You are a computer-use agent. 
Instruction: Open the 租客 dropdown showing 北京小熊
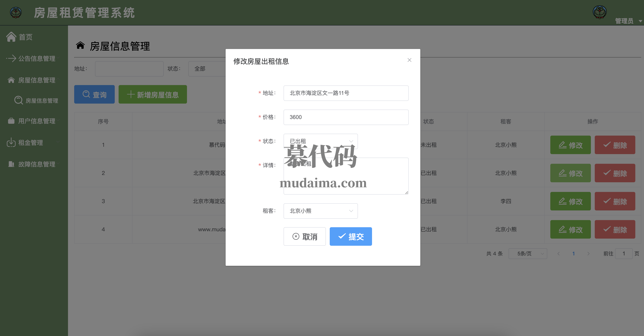[320, 211]
